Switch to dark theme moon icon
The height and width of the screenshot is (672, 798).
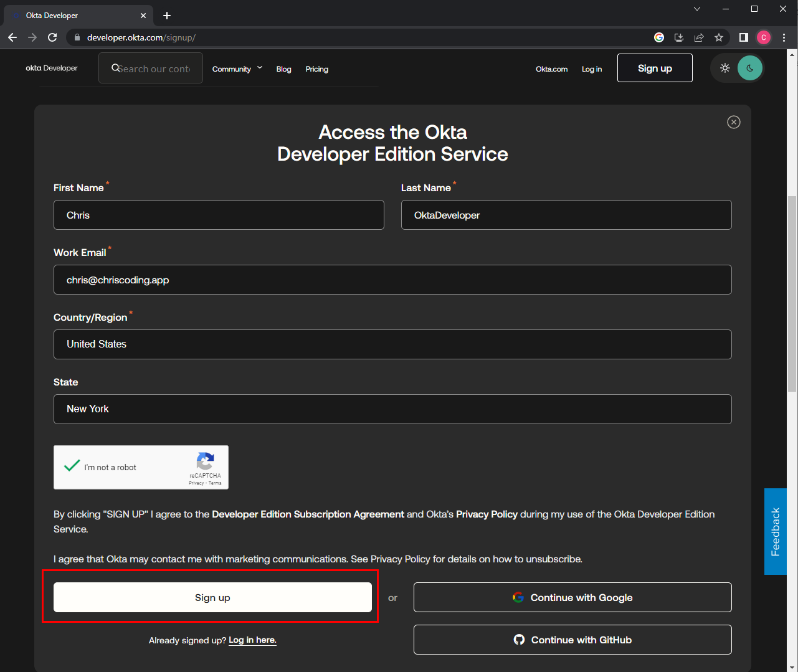coord(750,68)
